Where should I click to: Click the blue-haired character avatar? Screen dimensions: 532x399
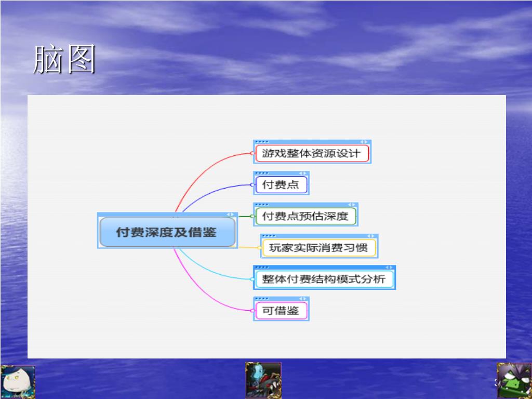[x=263, y=380]
